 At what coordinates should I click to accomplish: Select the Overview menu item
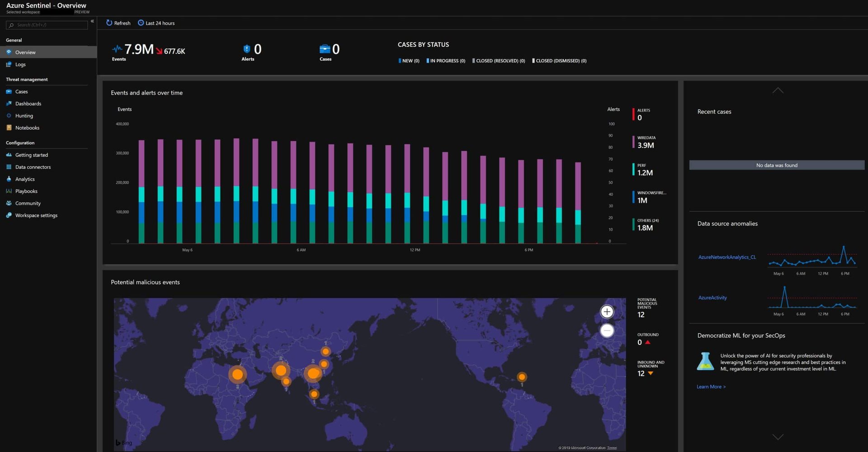(25, 52)
